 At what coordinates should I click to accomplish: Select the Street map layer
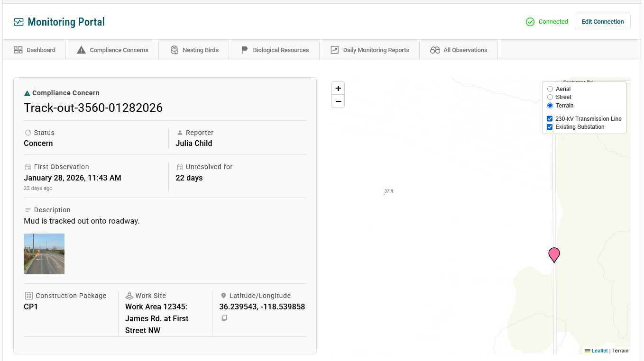point(550,97)
